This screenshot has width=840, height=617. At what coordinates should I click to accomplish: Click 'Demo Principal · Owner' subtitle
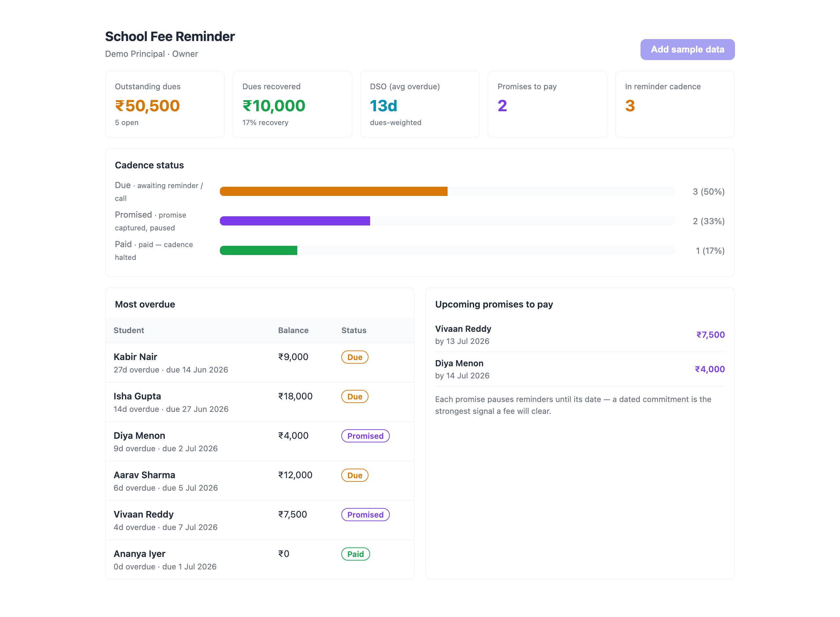coord(151,54)
